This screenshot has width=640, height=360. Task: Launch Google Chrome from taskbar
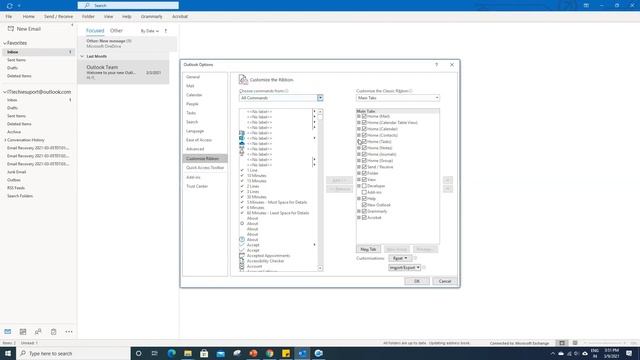tap(269, 353)
